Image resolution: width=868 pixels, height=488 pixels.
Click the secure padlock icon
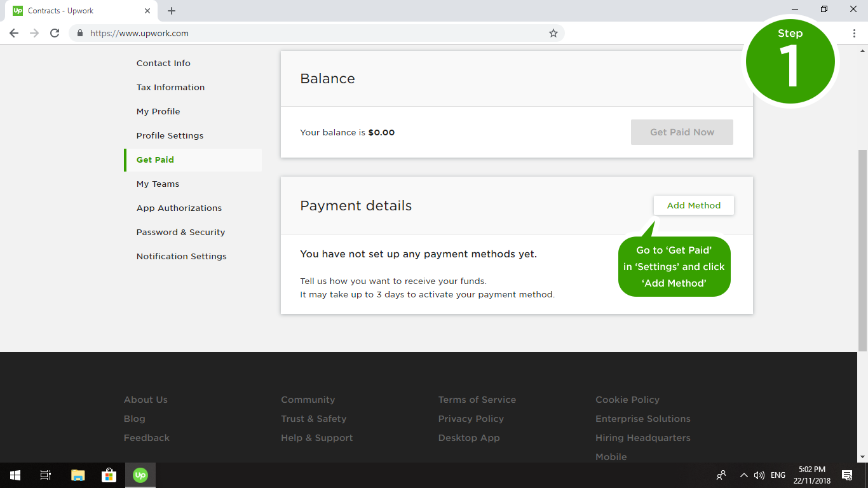click(x=80, y=33)
